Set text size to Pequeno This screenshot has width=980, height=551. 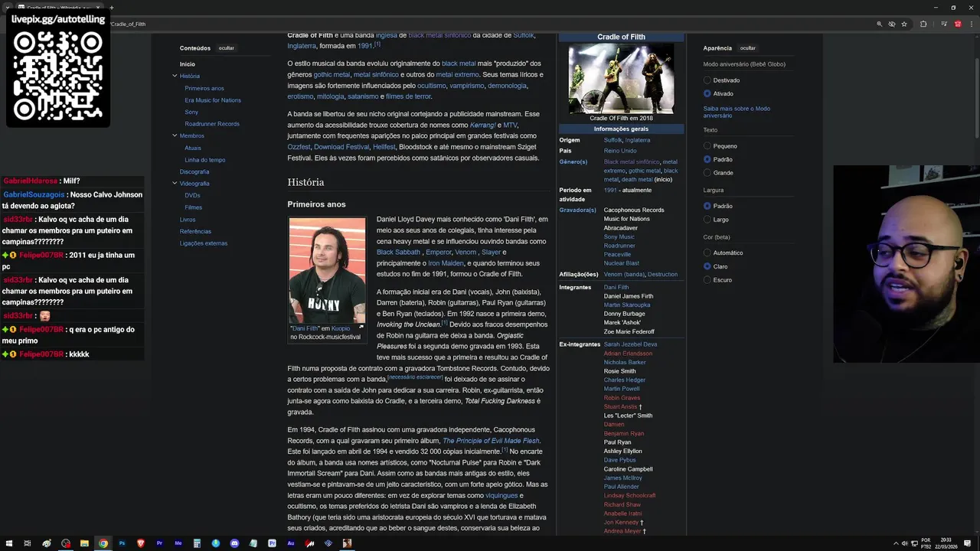[x=707, y=146]
